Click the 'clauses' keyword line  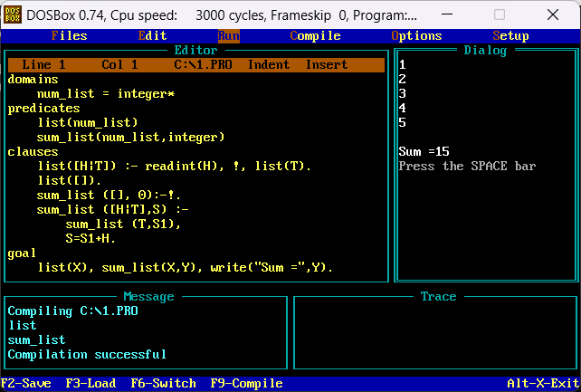pos(33,152)
